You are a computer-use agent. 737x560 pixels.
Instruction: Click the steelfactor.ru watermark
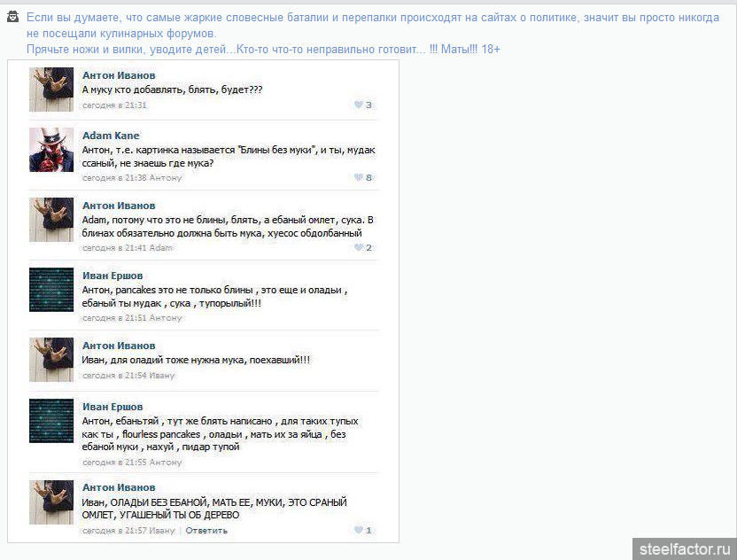click(x=685, y=548)
